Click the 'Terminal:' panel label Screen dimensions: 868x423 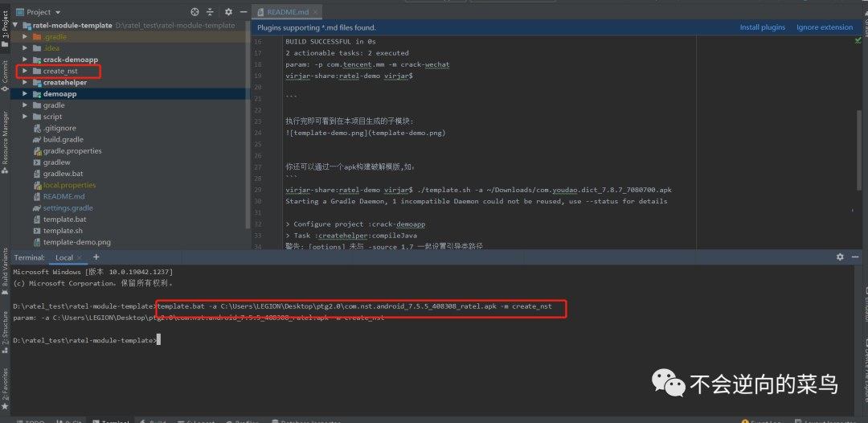tap(30, 257)
